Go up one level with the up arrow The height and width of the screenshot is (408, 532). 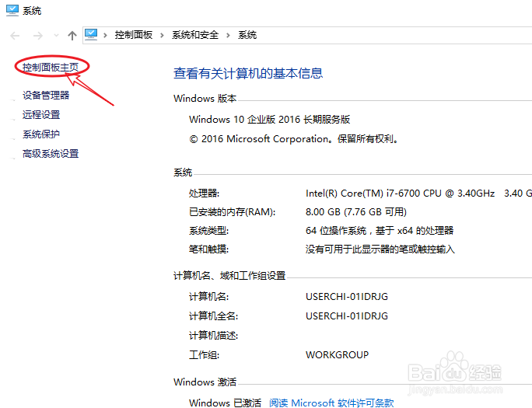[72, 35]
